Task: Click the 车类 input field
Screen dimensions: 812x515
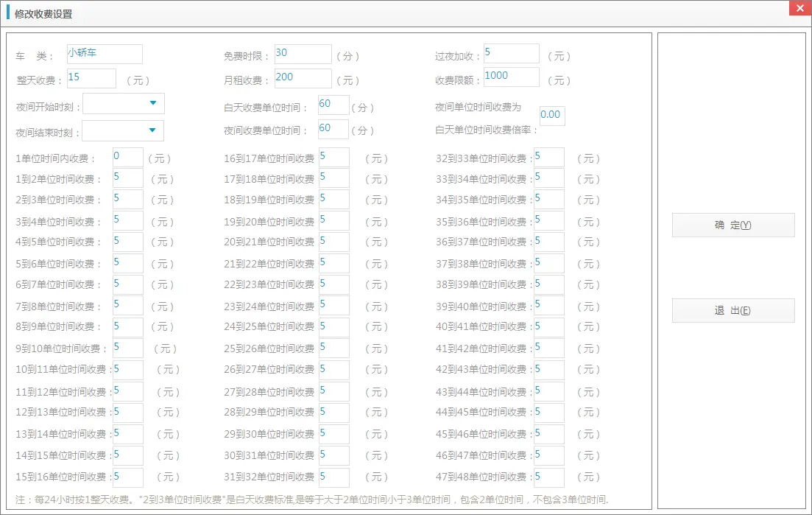Action: coord(104,55)
